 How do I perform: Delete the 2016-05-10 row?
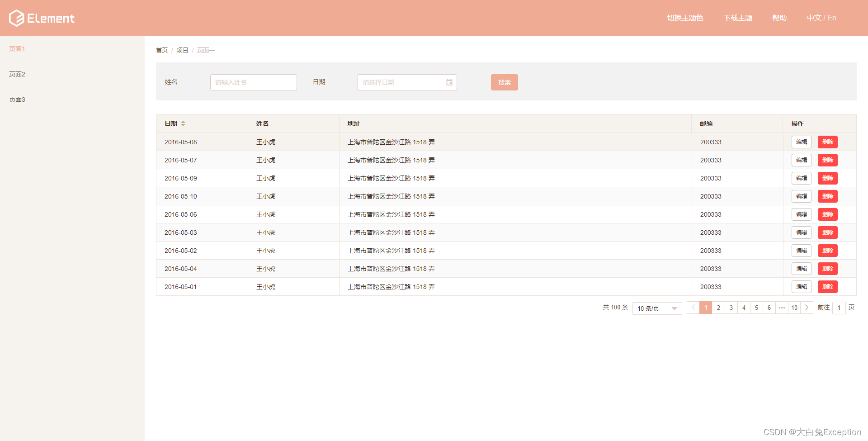click(828, 196)
